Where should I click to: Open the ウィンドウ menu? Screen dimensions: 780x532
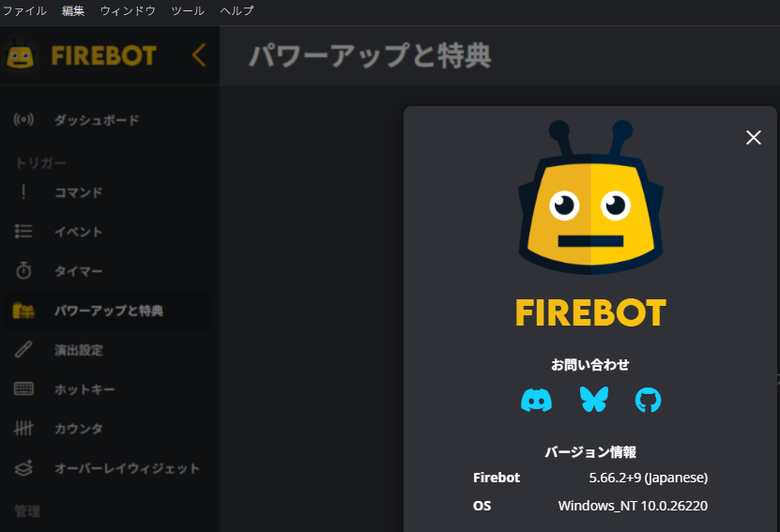click(128, 10)
